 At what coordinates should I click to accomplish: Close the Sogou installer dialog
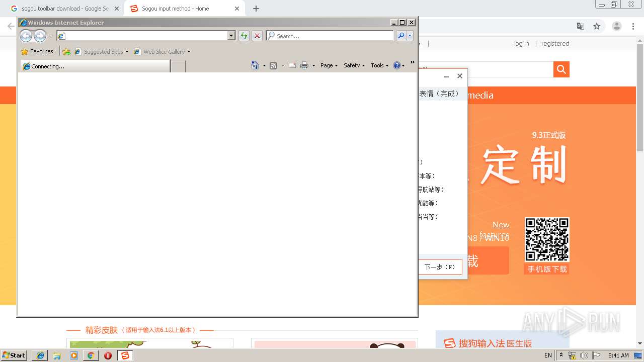coord(459,76)
